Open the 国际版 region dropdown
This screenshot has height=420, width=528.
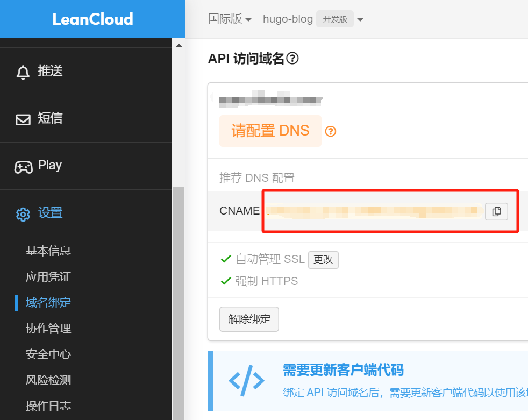pyautogui.click(x=230, y=19)
